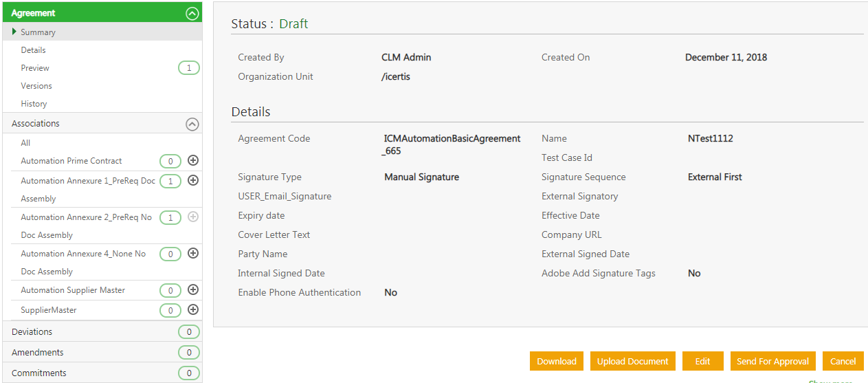868x383 pixels.
Task: Open the Versions menu item
Action: (36, 86)
